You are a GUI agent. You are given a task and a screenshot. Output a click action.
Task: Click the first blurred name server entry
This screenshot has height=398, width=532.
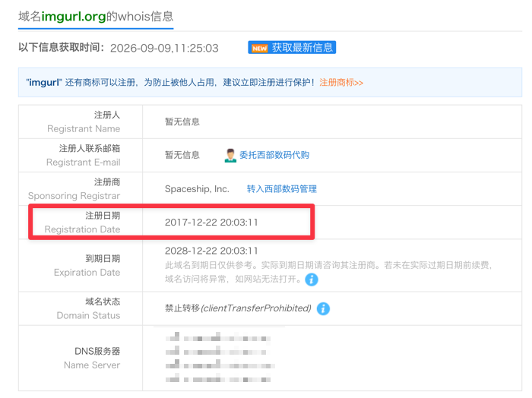coord(218,337)
